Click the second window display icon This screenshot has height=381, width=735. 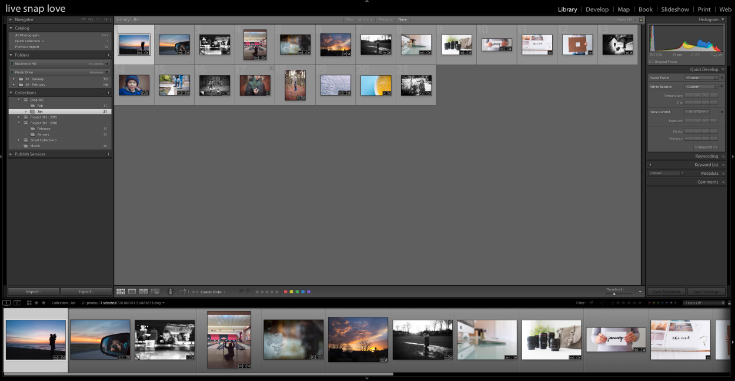17,303
